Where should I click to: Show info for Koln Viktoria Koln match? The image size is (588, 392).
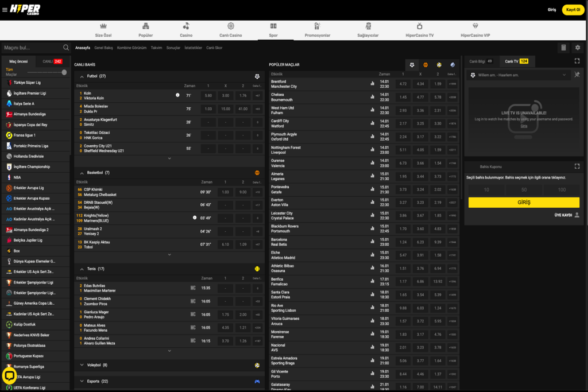coord(177,95)
